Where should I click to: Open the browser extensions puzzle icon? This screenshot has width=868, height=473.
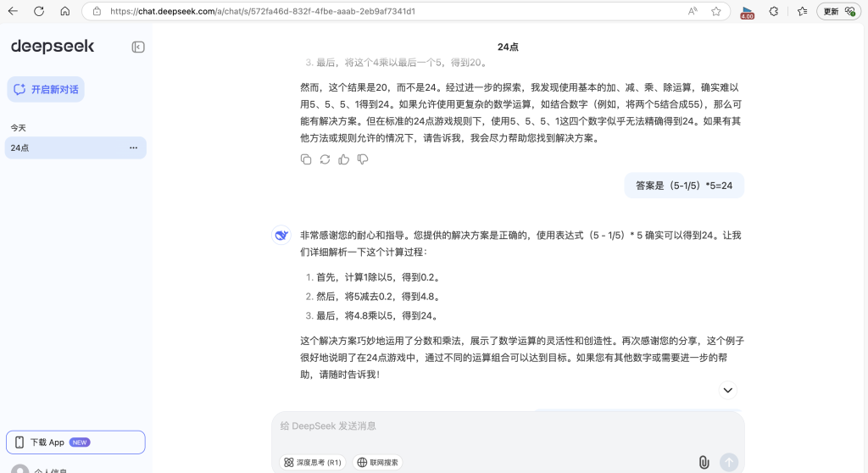click(x=774, y=11)
